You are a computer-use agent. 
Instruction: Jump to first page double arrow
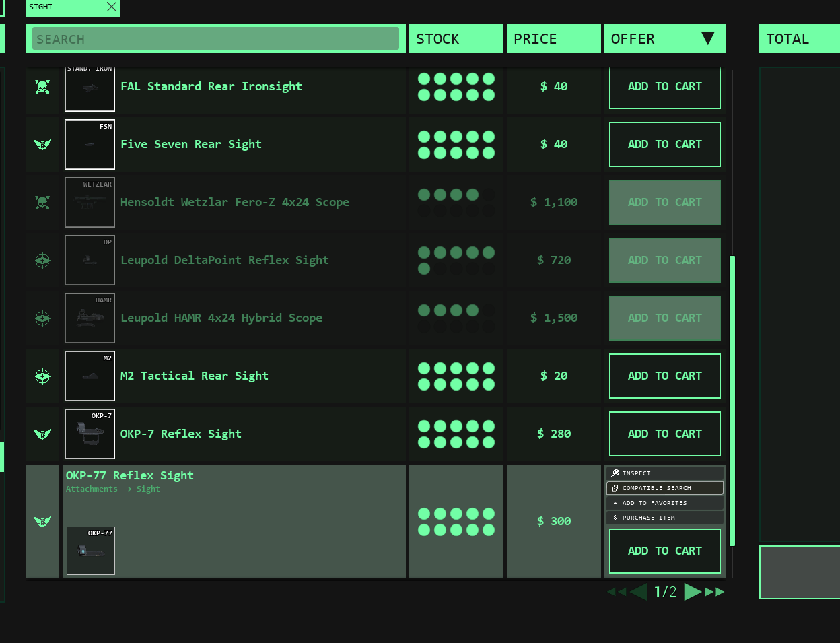pyautogui.click(x=617, y=592)
